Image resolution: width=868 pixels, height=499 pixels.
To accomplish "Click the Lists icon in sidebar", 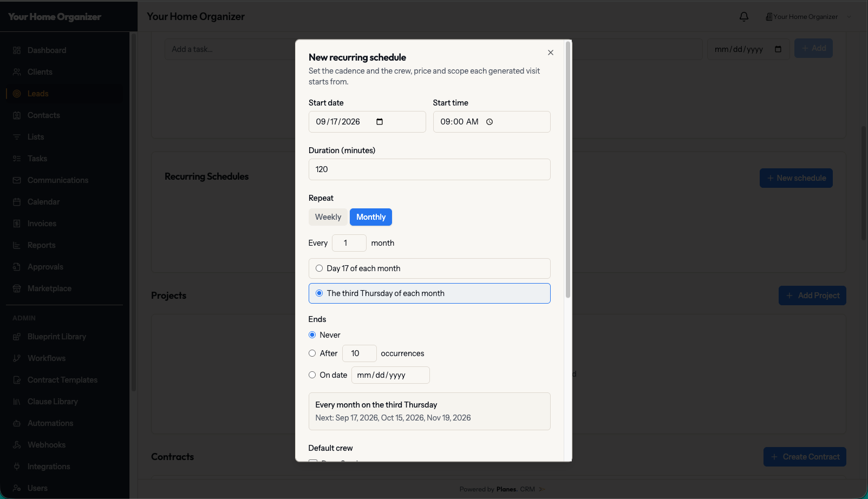I will (x=17, y=137).
